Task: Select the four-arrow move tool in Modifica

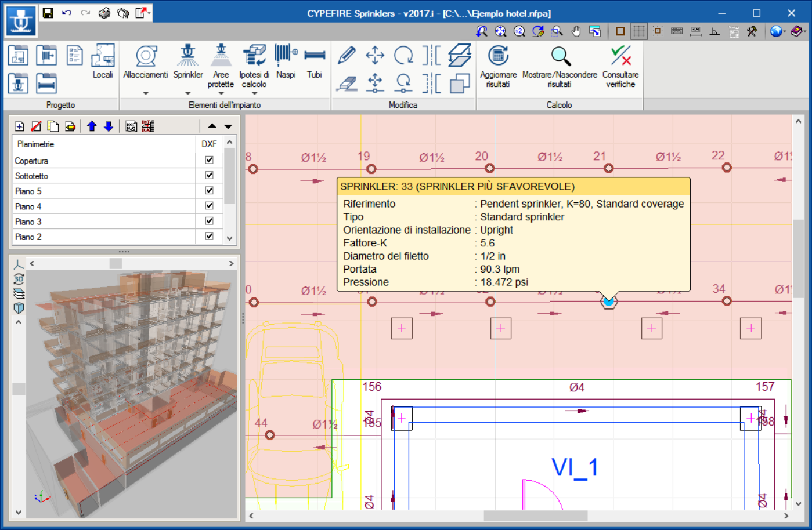Action: (x=375, y=55)
